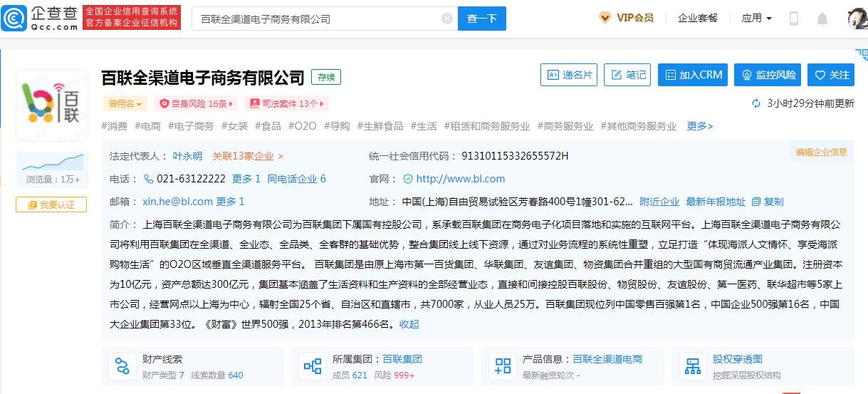Open legal representative 叶永明
Screen dimensions: 868x394
coord(187,156)
